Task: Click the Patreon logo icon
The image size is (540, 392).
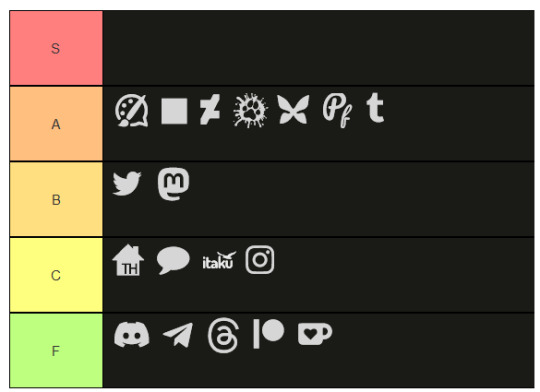Action: (269, 333)
